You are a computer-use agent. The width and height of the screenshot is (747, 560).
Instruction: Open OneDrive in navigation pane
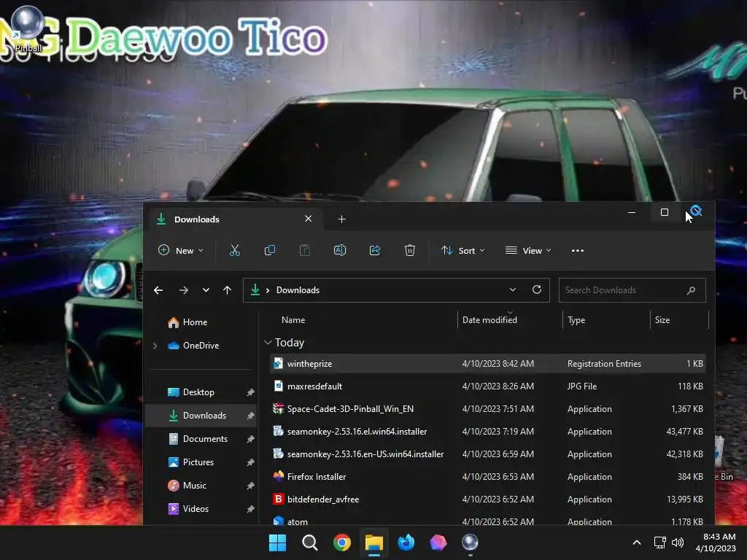pyautogui.click(x=201, y=346)
